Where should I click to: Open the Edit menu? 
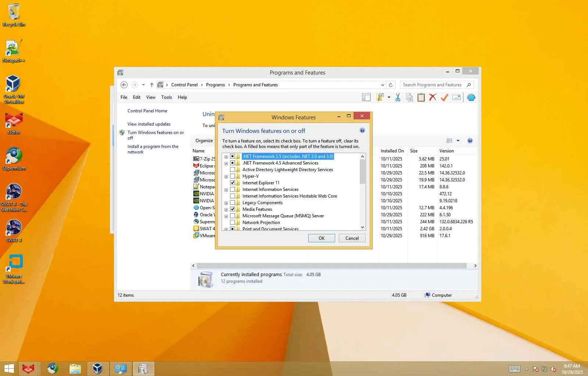pyautogui.click(x=137, y=97)
